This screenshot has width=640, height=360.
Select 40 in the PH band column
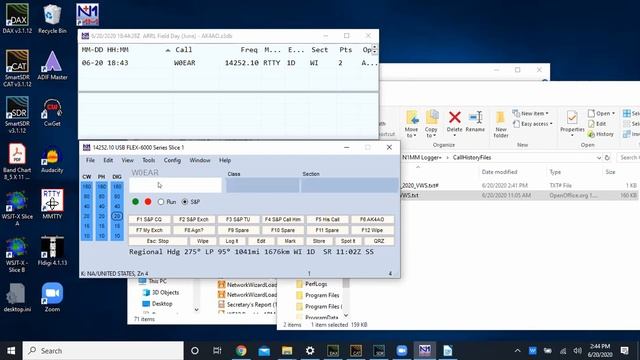(102, 206)
